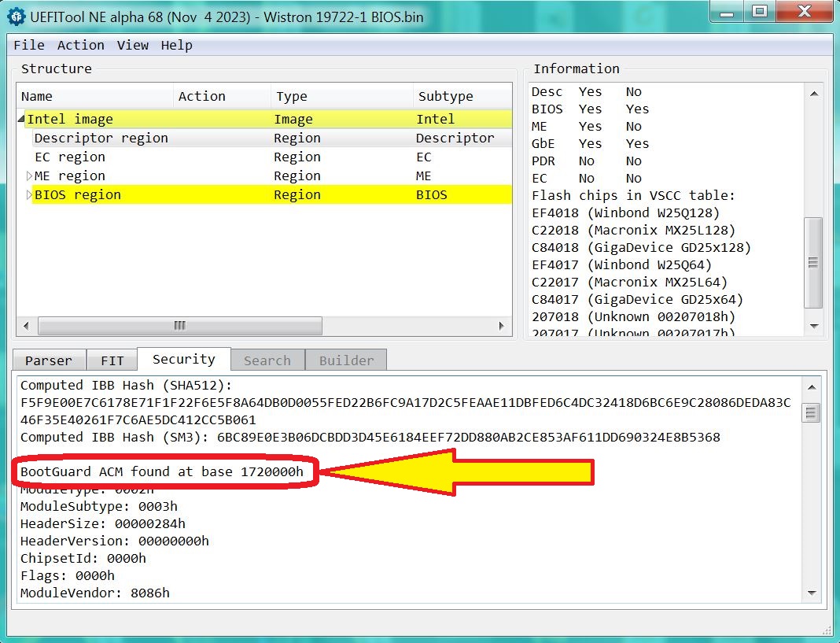Image resolution: width=840 pixels, height=643 pixels.
Task: Click the 'HeaderSize: 00000284h' line
Action: pos(103,523)
